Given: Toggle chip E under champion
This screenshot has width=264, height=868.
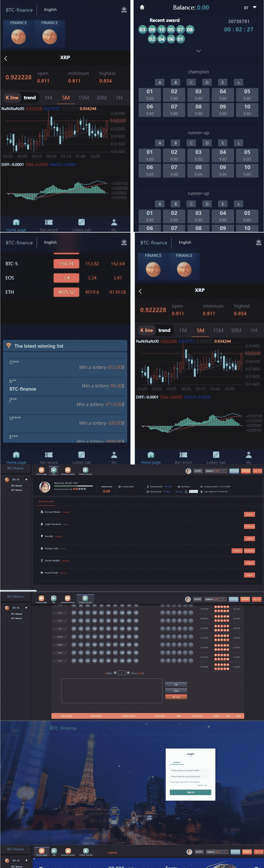Looking at the screenshot, I should tap(223, 82).
